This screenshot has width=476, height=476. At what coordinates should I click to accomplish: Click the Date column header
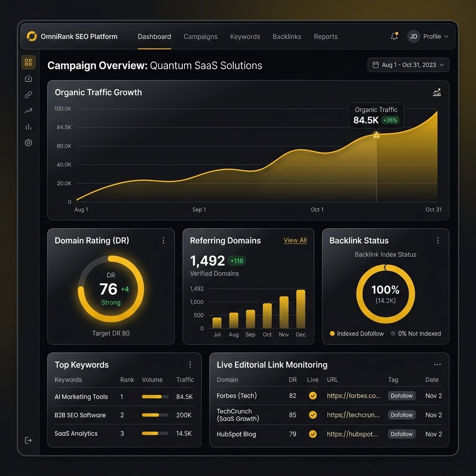(x=432, y=380)
